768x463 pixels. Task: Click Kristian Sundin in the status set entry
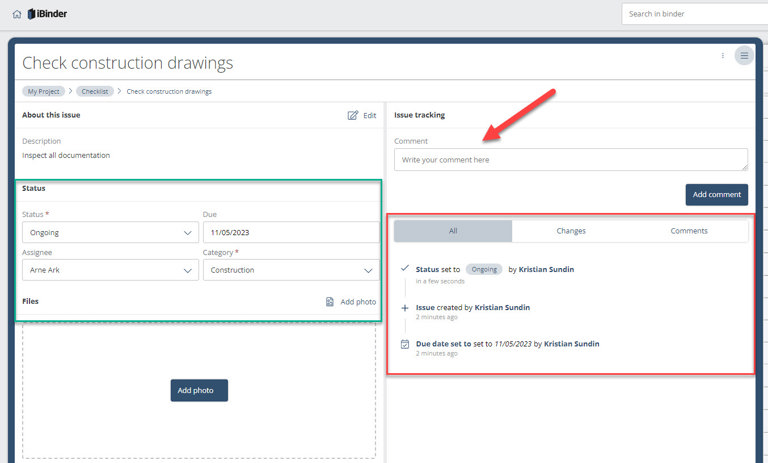[546, 269]
